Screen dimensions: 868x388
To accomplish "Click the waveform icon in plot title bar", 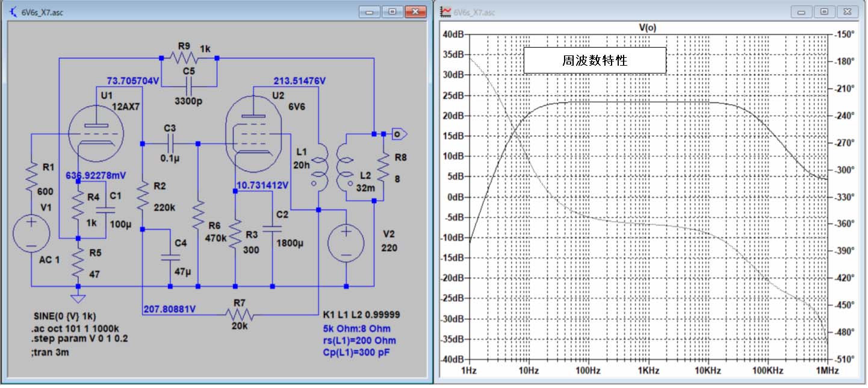I will 446,11.
